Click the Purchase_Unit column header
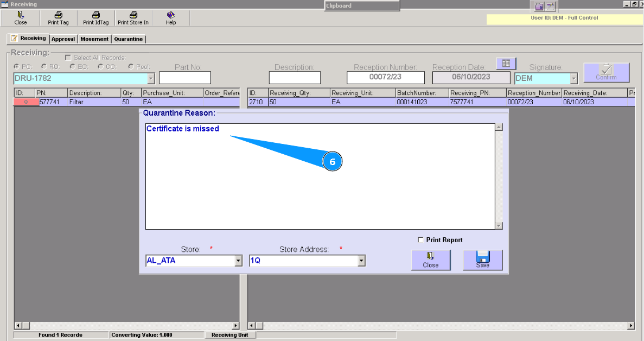The width and height of the screenshot is (644, 341). coord(172,93)
